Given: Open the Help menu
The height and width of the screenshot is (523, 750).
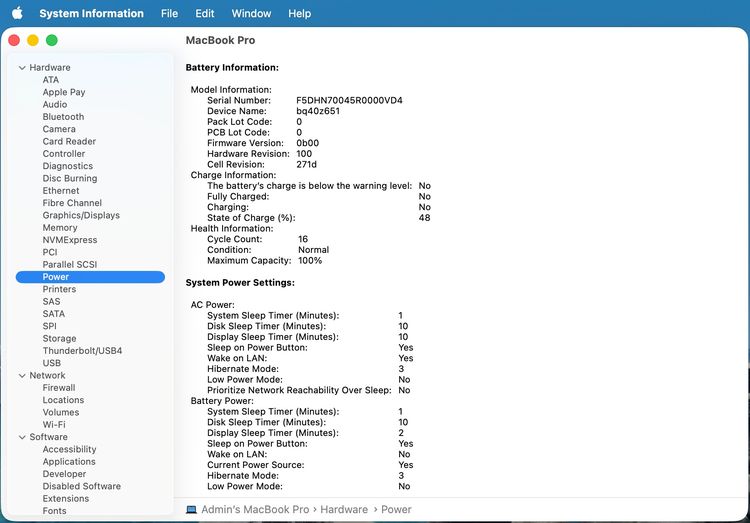Looking at the screenshot, I should (299, 14).
